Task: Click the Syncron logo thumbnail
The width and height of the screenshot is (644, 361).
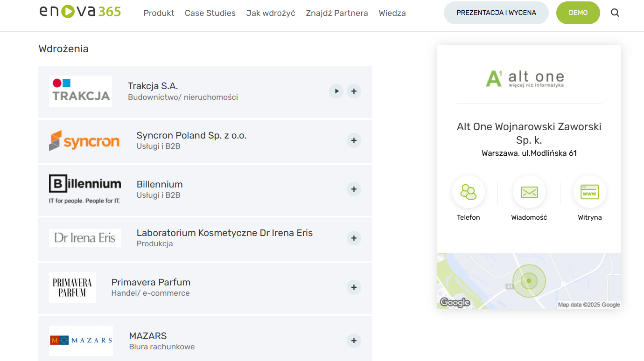Action: tap(84, 140)
